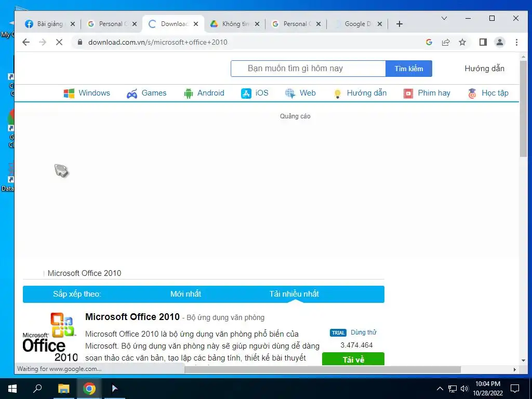Viewport: 532px width, 399px height.
Task: Click the address bar URL
Action: click(x=158, y=42)
